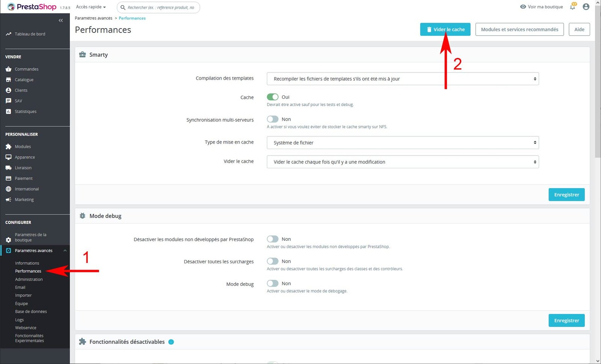
Task: Click the Commandes basket icon
Action: 8,69
